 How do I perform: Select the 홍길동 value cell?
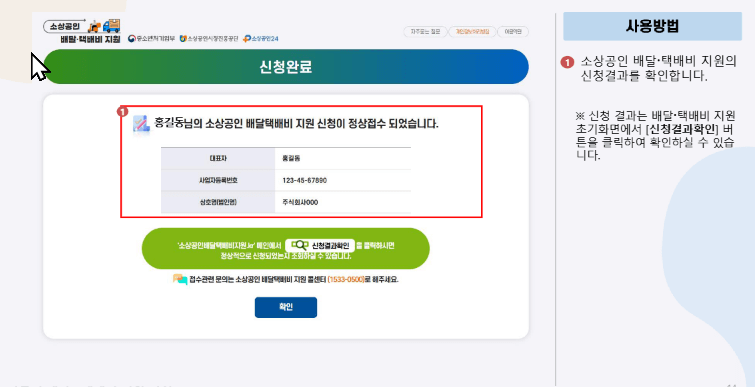[x=343, y=158]
